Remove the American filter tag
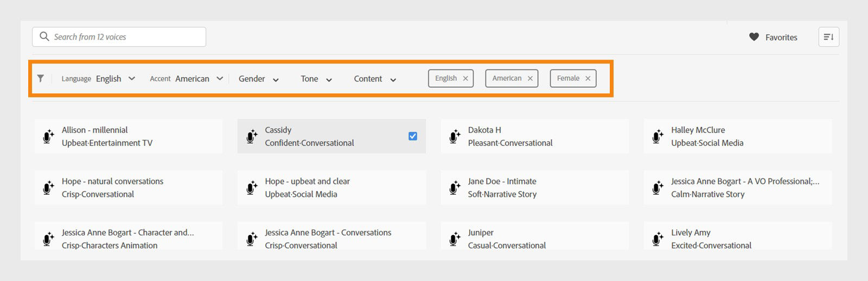 pos(530,79)
